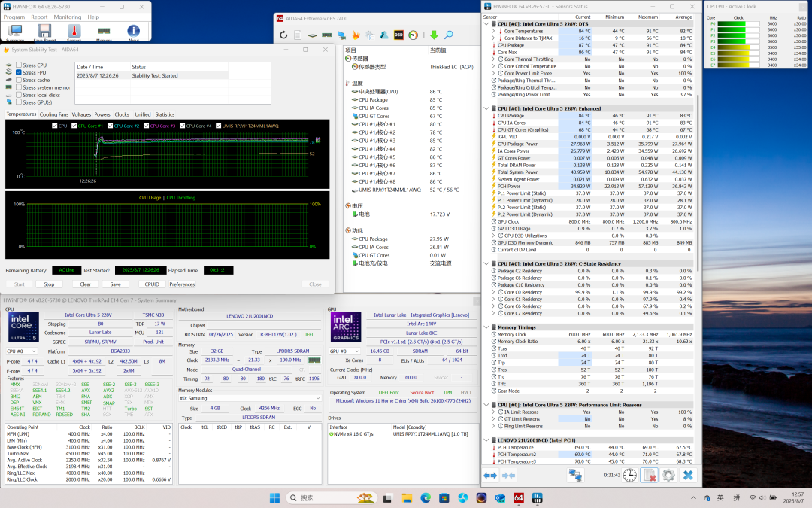Open sensor settings gear icon
The width and height of the screenshot is (812, 508).
click(x=668, y=476)
